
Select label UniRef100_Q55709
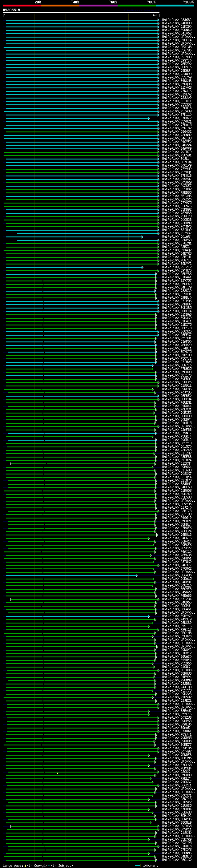point(177,78)
